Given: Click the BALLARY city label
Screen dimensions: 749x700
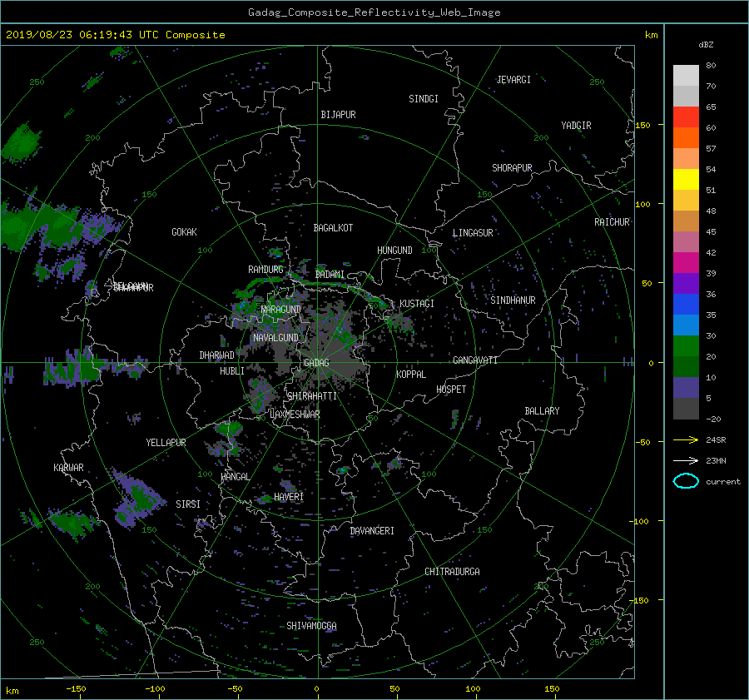Looking at the screenshot, I should click(x=542, y=411).
